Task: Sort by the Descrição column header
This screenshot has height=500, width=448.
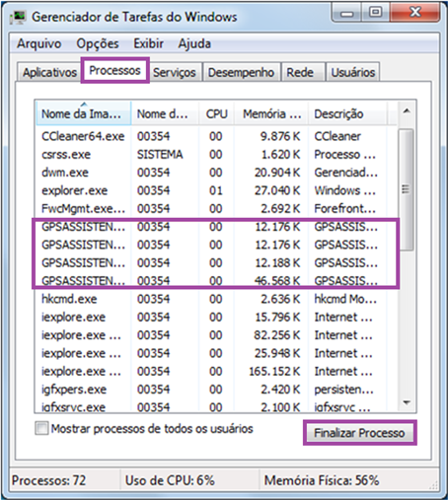Action: point(347,113)
